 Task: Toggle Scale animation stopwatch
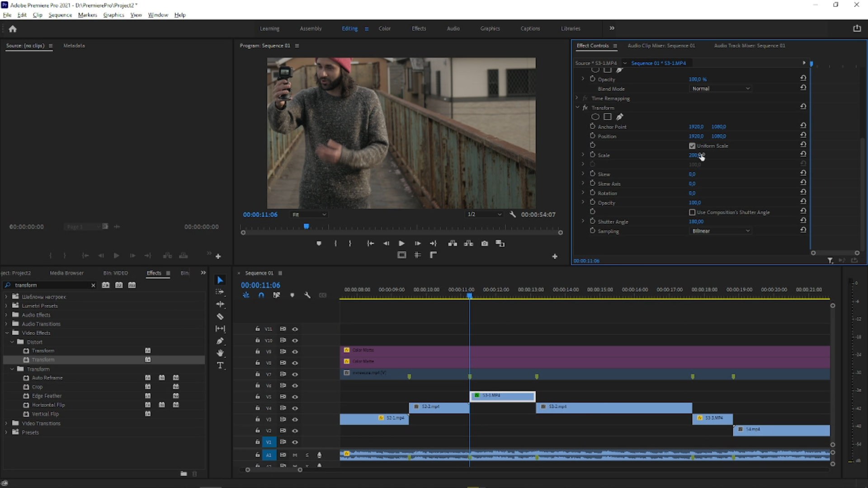[592, 155]
